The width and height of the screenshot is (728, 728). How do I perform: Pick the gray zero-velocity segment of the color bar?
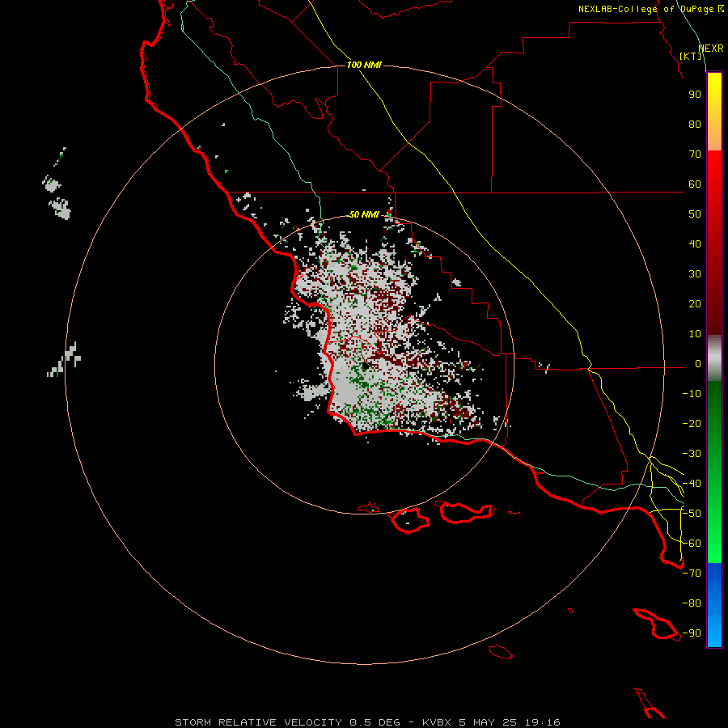coord(714,358)
